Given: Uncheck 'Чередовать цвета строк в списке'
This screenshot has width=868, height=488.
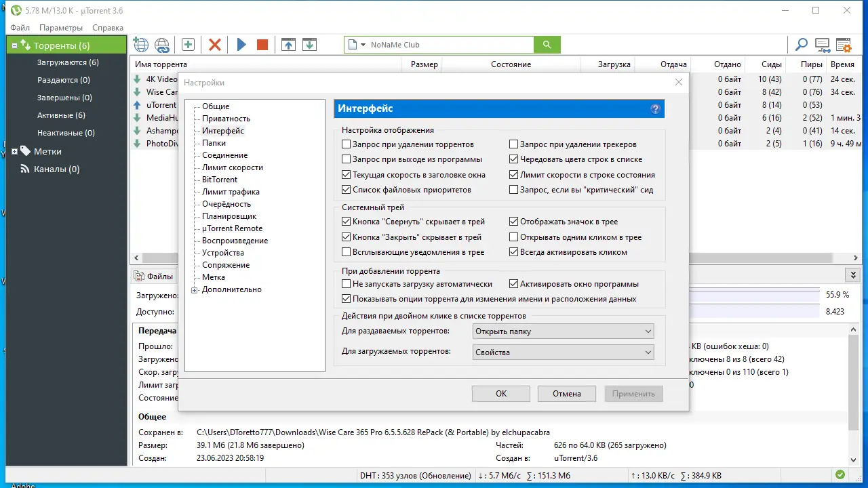Looking at the screenshot, I should tap(514, 159).
